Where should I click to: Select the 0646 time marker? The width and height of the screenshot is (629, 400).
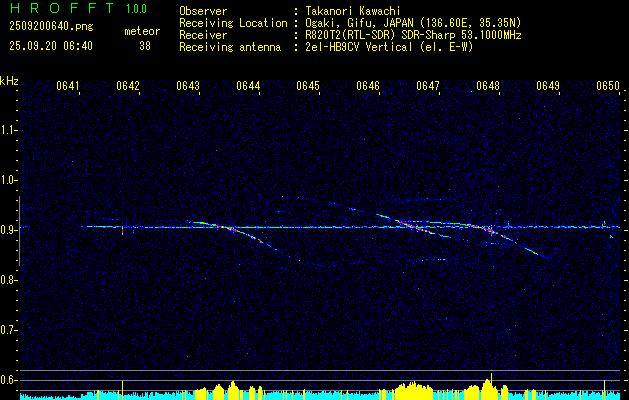368,87
